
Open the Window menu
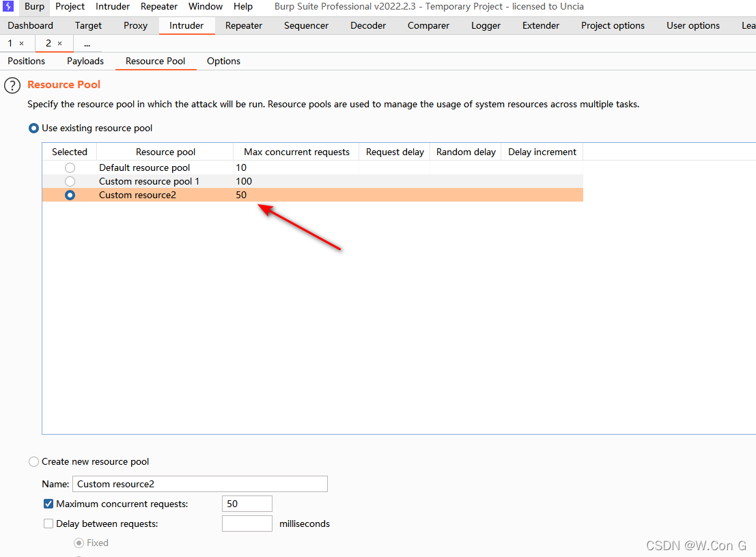click(206, 6)
